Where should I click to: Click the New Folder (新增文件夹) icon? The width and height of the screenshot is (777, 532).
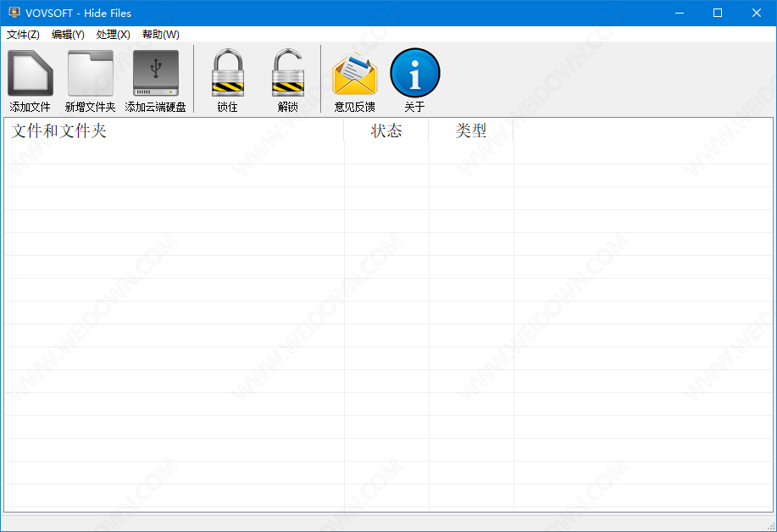pyautogui.click(x=90, y=74)
